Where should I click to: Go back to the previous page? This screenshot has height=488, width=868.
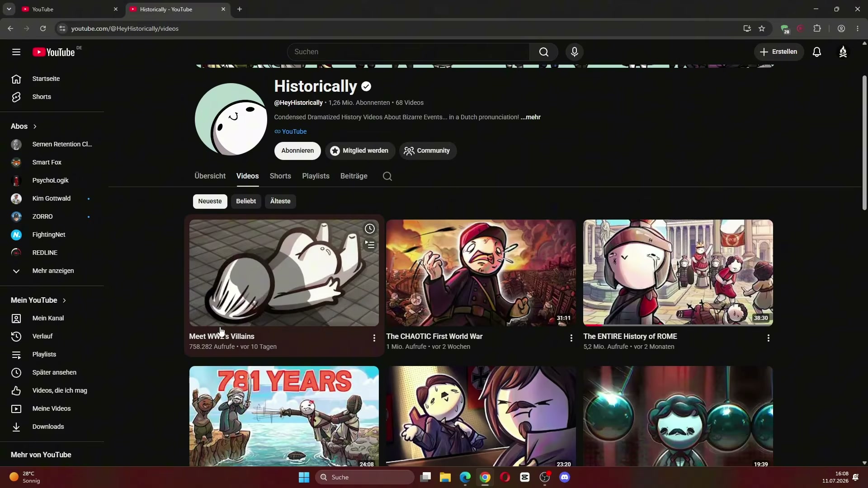point(10,28)
